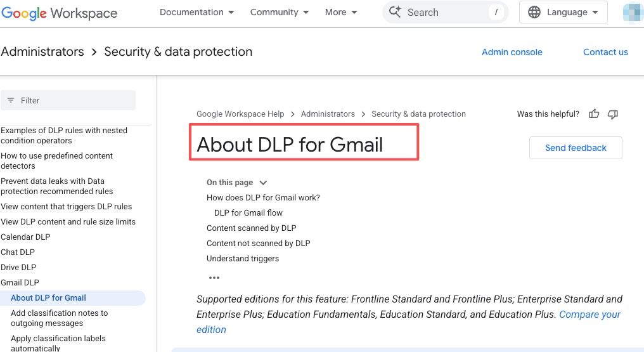Open View DLP content and rule size limits
This screenshot has height=352, width=644.
[x=68, y=222]
